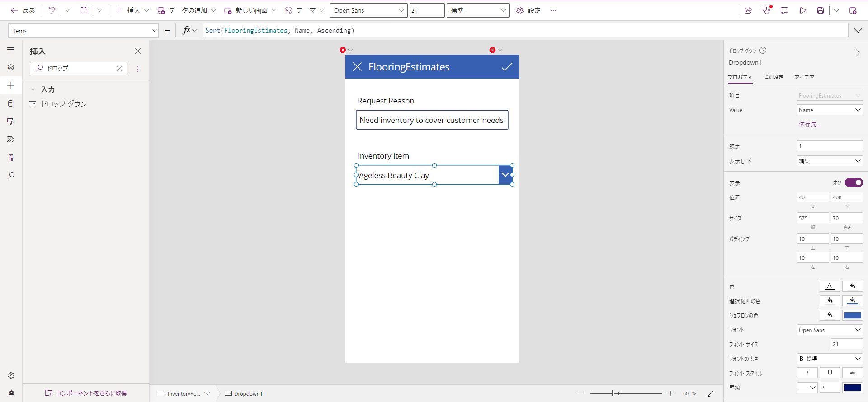Expand the formula bar chevron

pyautogui.click(x=858, y=30)
